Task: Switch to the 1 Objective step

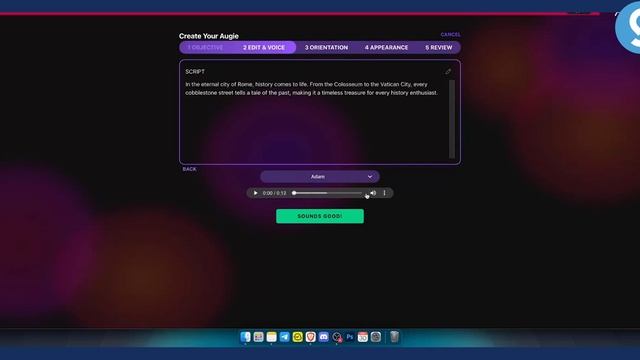Action: click(x=205, y=47)
